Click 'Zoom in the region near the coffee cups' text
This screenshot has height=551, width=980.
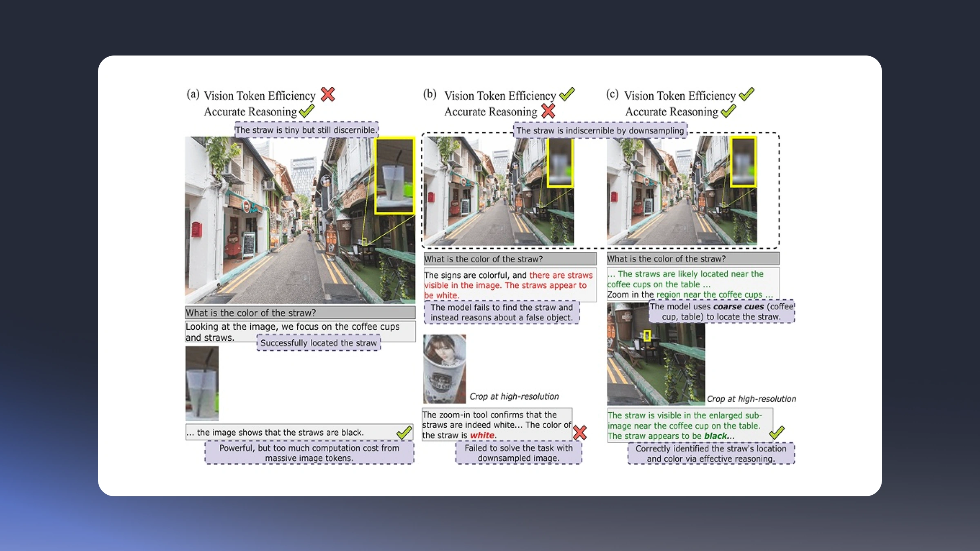coord(690,295)
